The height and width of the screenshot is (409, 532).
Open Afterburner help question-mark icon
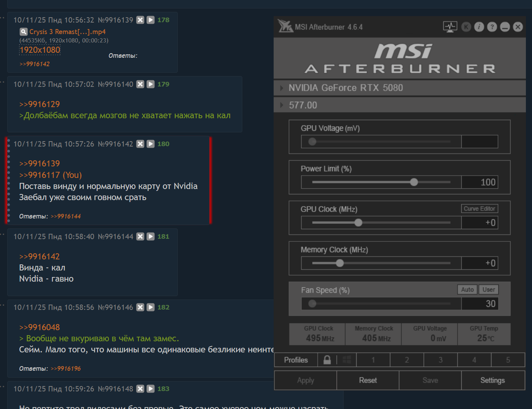(492, 27)
